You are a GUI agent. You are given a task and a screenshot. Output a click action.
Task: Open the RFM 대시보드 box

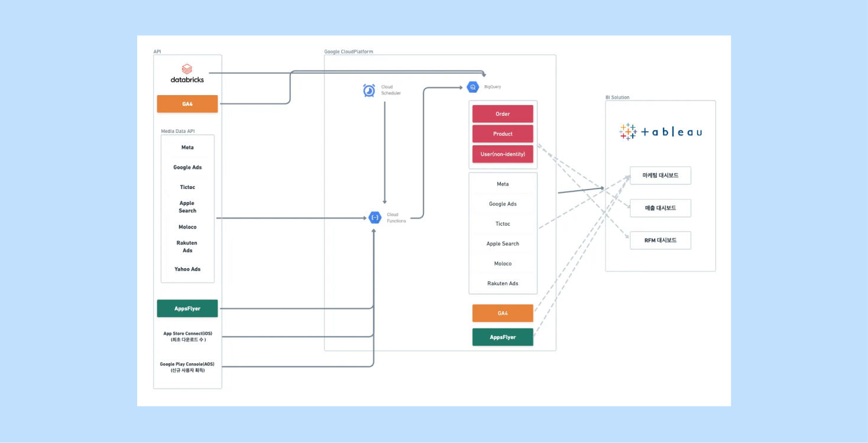[x=660, y=240]
